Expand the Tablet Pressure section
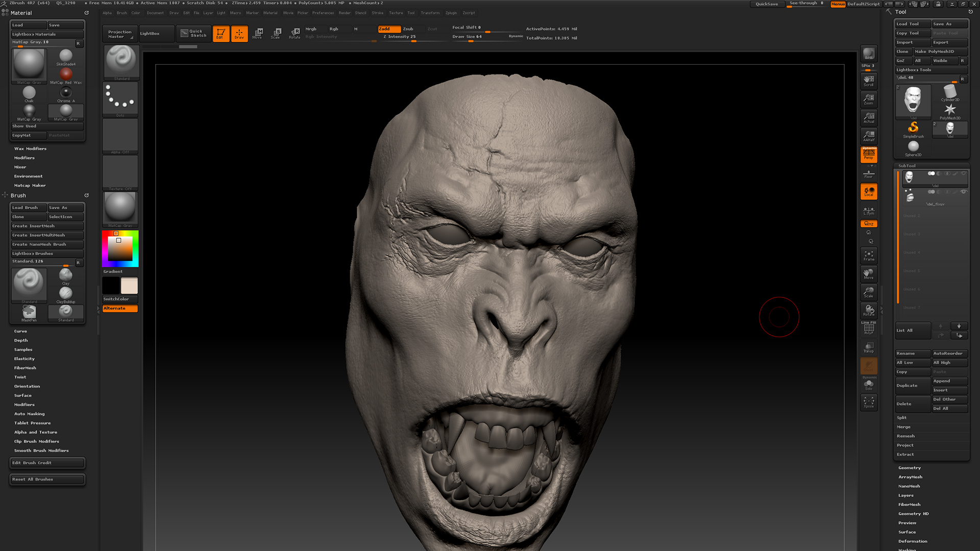This screenshot has width=980, height=551. pyautogui.click(x=32, y=423)
